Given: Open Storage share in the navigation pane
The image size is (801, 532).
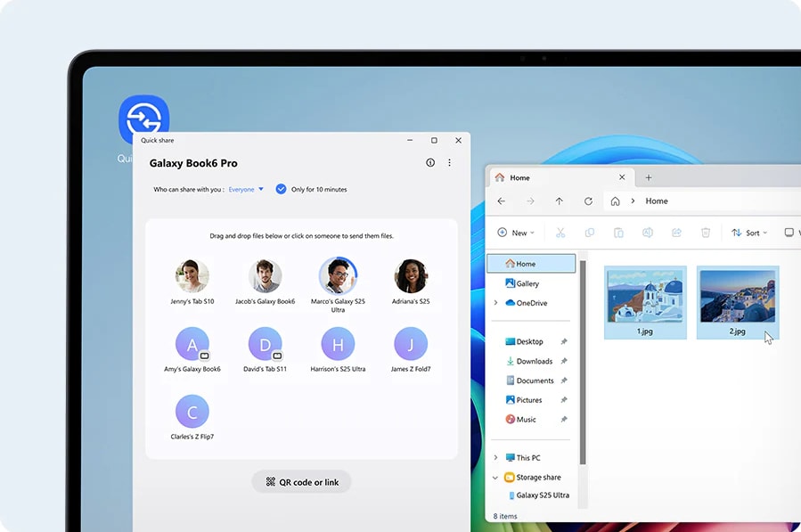Looking at the screenshot, I should [x=532, y=478].
